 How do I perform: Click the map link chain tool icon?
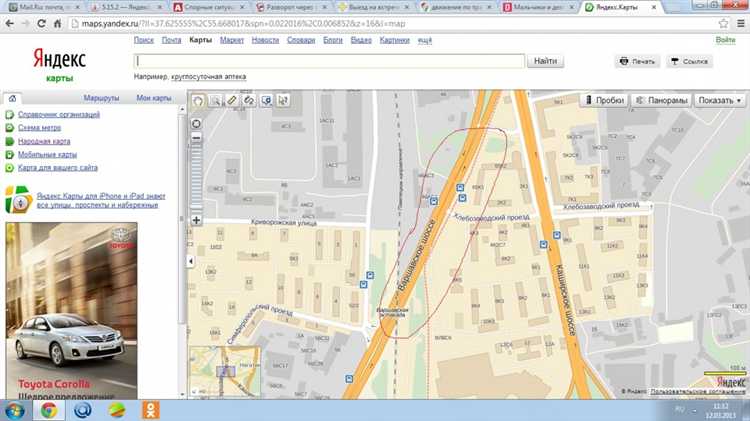tap(249, 100)
